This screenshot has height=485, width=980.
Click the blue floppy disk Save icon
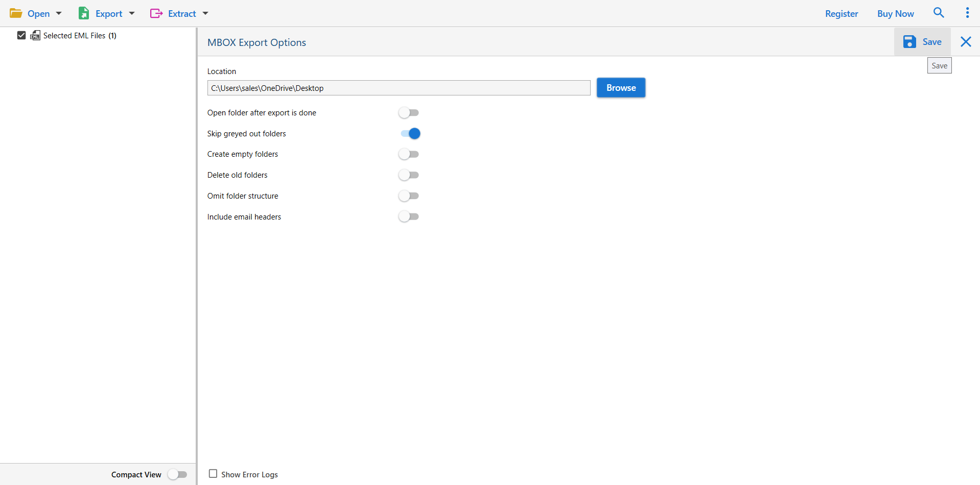tap(909, 42)
